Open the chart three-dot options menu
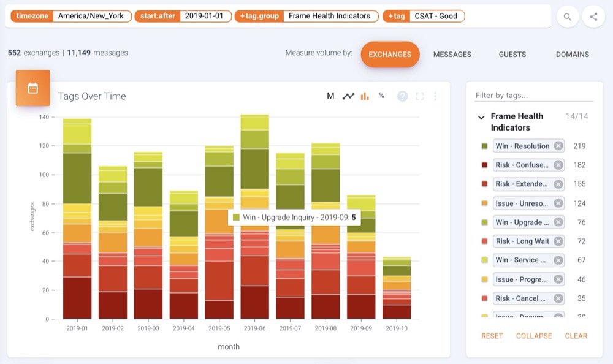 tap(436, 96)
